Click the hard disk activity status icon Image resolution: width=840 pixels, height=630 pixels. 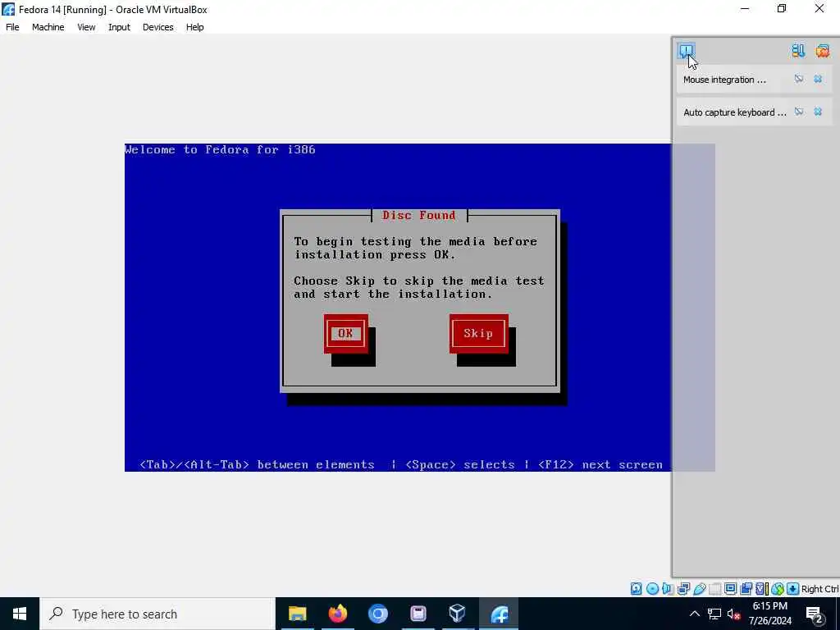[x=636, y=589]
